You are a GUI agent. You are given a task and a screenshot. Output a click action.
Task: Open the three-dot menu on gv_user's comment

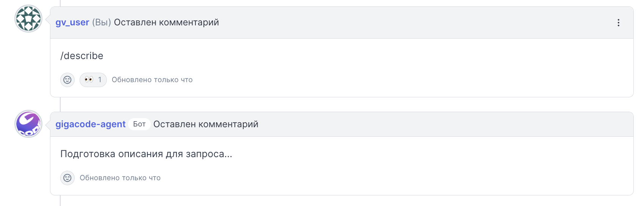[618, 23]
